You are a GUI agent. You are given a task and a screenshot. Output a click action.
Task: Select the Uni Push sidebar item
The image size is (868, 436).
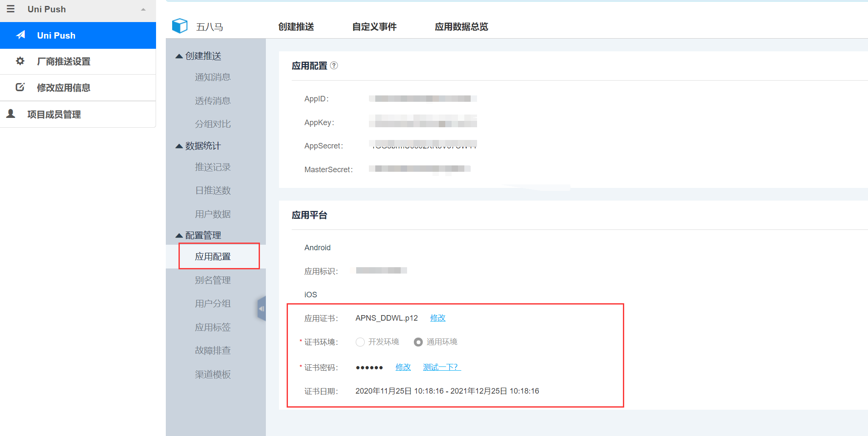(x=78, y=35)
